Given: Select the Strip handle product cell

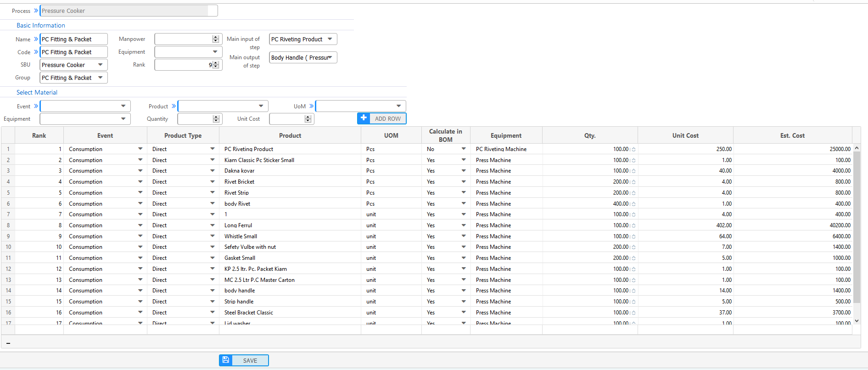Looking at the screenshot, I should click(290, 302).
